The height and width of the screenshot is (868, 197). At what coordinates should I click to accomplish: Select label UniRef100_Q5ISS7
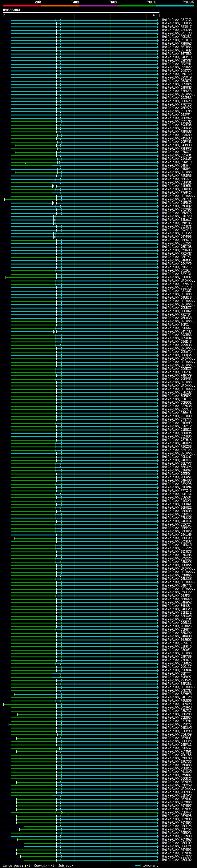[x=177, y=856]
